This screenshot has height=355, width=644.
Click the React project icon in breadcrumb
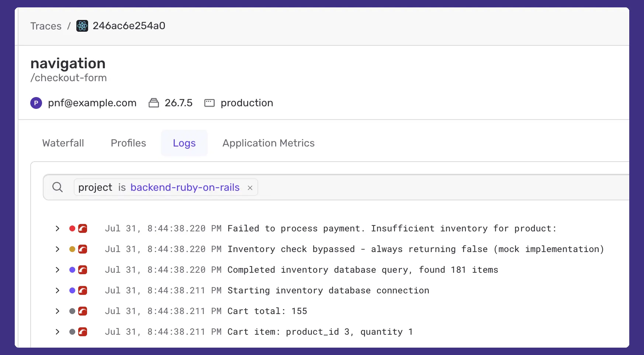[82, 26]
